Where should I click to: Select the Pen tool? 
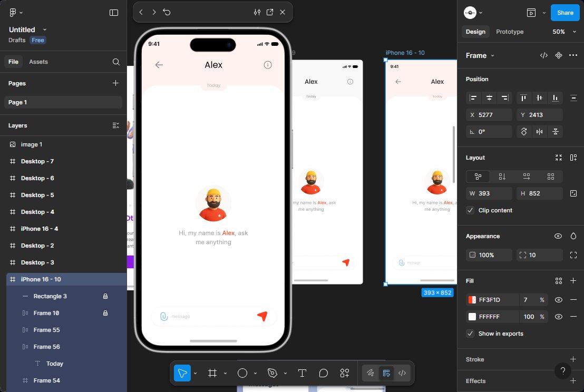tap(272, 373)
